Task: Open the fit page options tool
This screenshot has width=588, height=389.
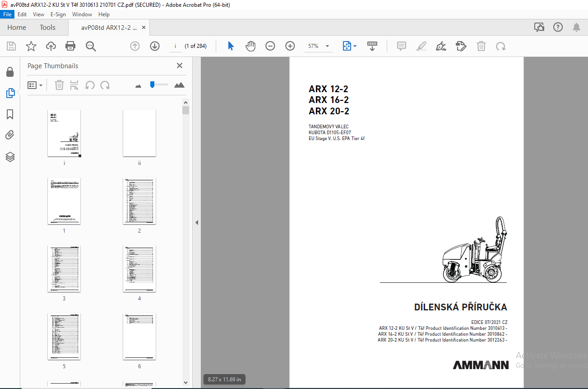Action: (x=347, y=46)
